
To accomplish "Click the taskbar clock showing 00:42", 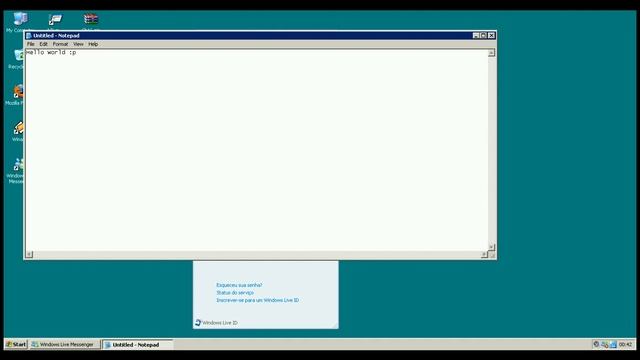I will (625, 345).
